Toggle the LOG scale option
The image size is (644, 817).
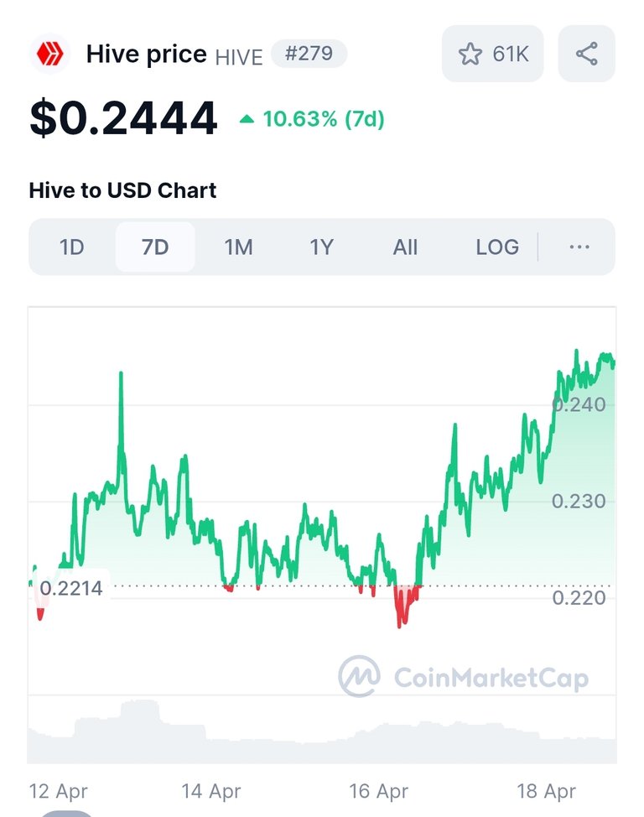[497, 247]
